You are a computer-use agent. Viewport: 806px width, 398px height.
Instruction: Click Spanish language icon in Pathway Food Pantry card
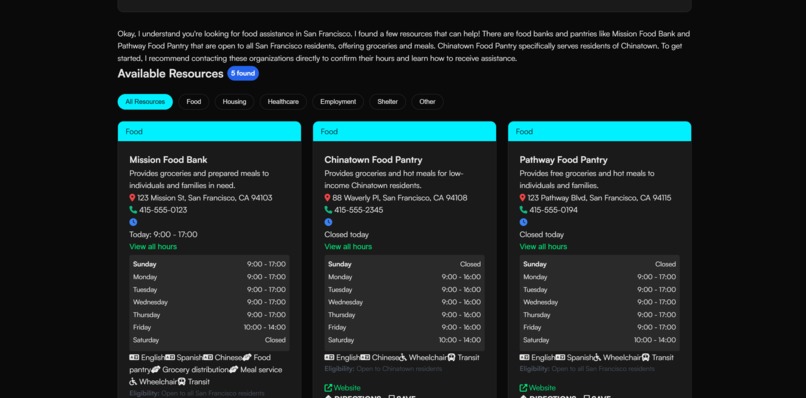(560, 357)
